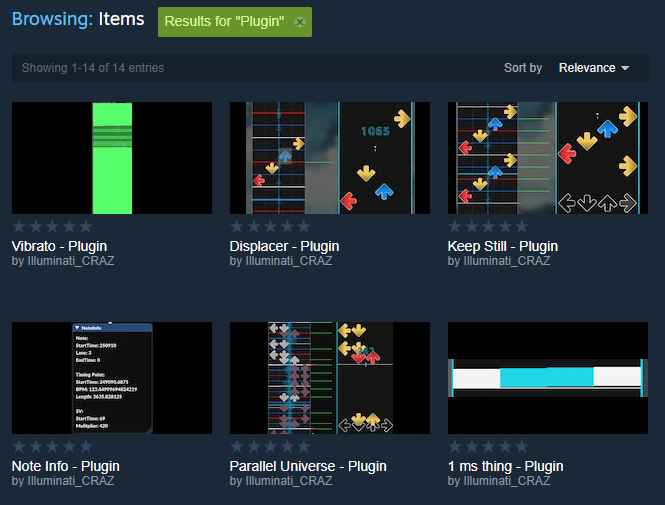Click the star rating under Vibrato thumbnail
This screenshot has width=665, height=505.
(52, 226)
